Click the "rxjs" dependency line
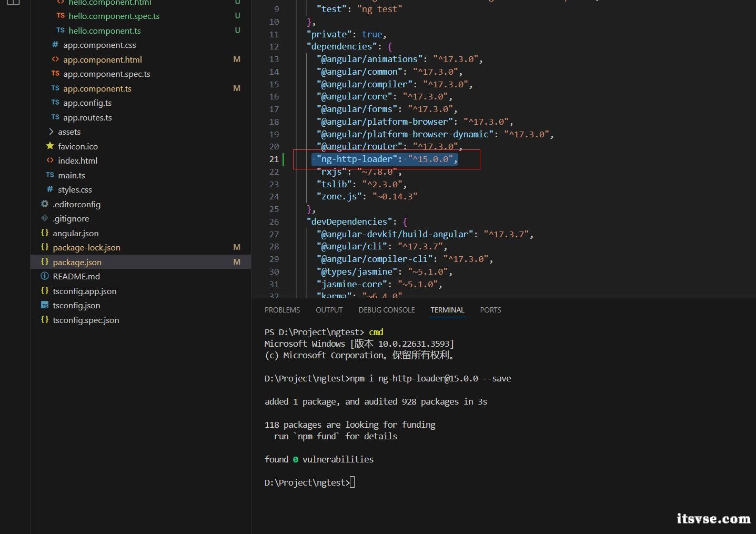Viewport: 756px width, 534px height. (x=359, y=172)
